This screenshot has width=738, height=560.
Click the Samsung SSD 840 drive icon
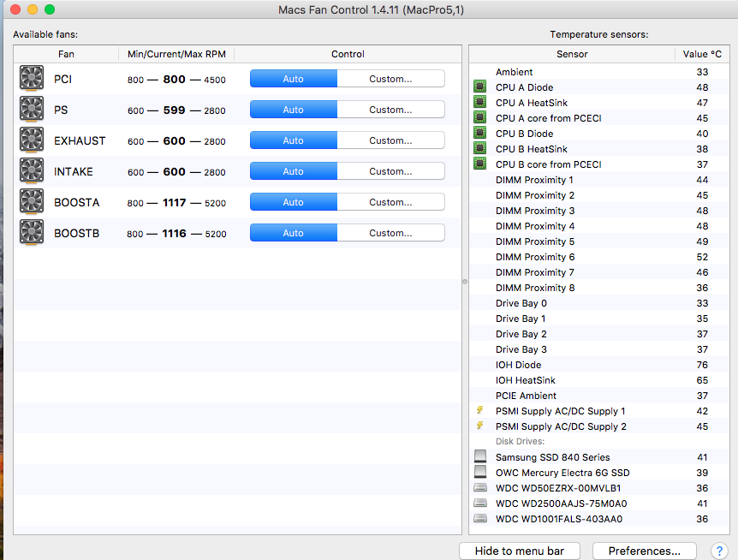(480, 456)
